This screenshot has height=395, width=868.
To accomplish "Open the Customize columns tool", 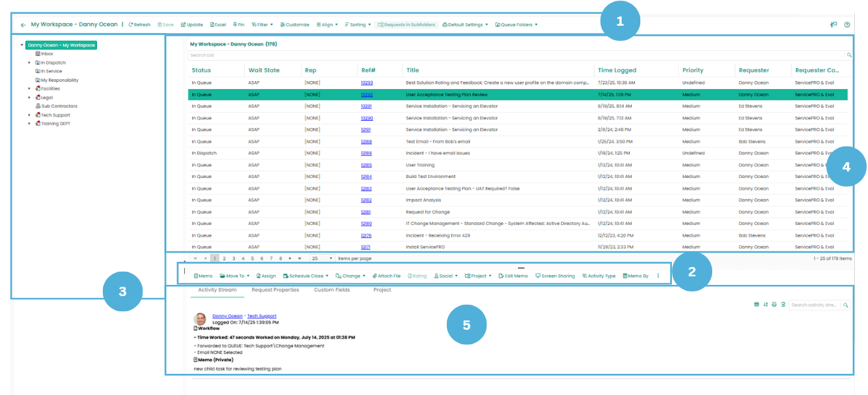I will [294, 24].
